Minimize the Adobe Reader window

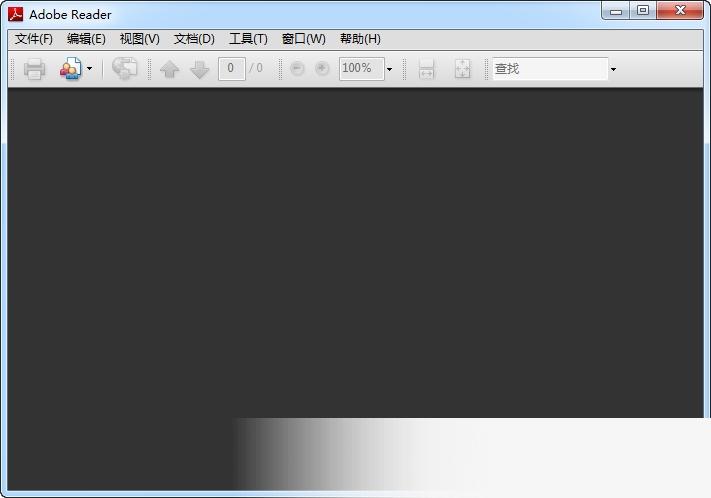click(x=616, y=11)
